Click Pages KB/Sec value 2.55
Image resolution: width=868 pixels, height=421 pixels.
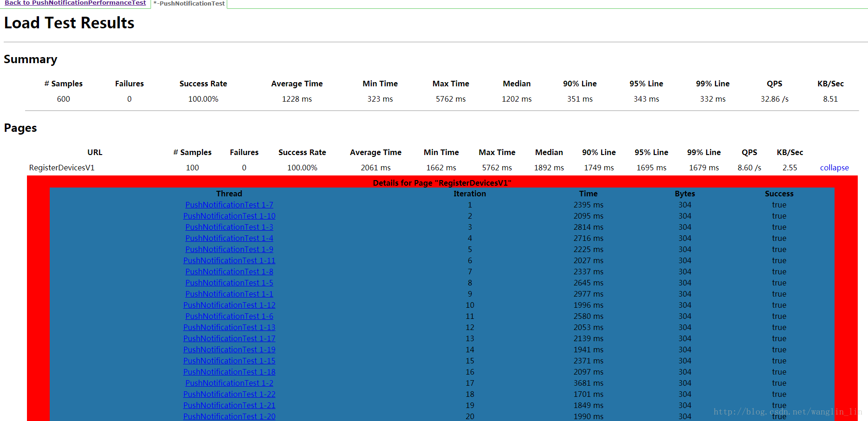click(790, 168)
